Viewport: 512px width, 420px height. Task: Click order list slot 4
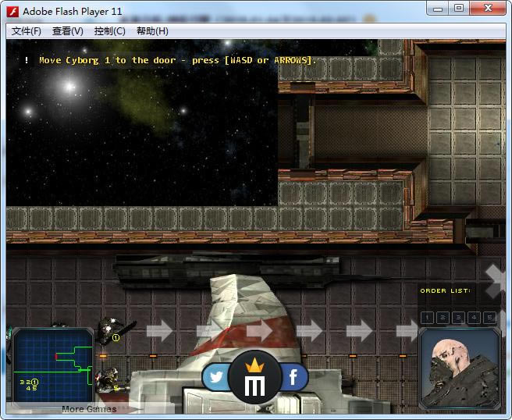pyautogui.click(x=474, y=317)
